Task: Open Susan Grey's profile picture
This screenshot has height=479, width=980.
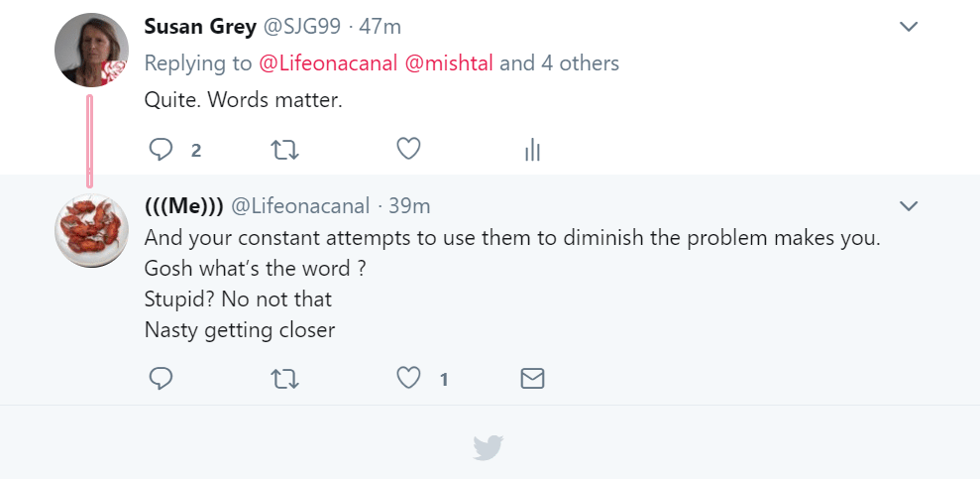Action: point(90,51)
